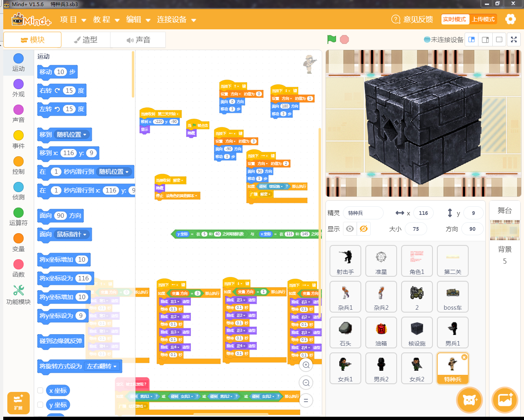Screen dimensions: 524x420
Task: Switch to 上传模式 mode
Action: coord(483,19)
